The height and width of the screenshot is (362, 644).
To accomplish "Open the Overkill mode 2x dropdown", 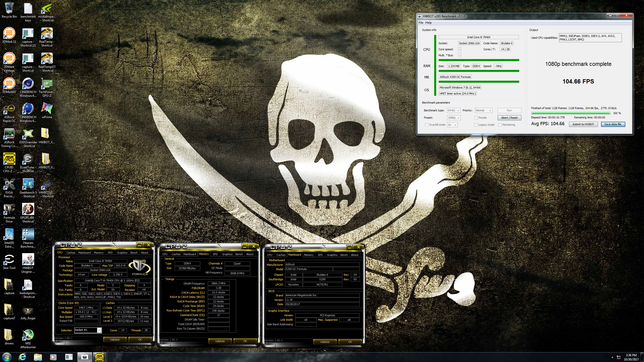I will coord(452,125).
